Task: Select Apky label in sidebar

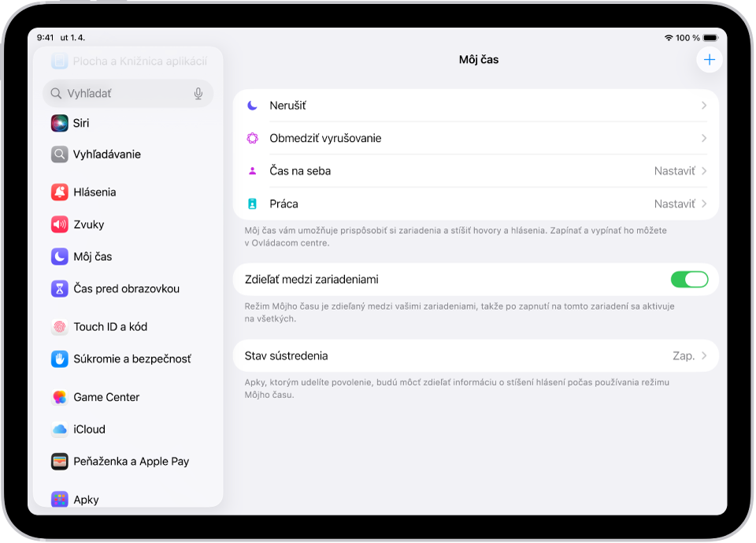Action: [x=86, y=500]
